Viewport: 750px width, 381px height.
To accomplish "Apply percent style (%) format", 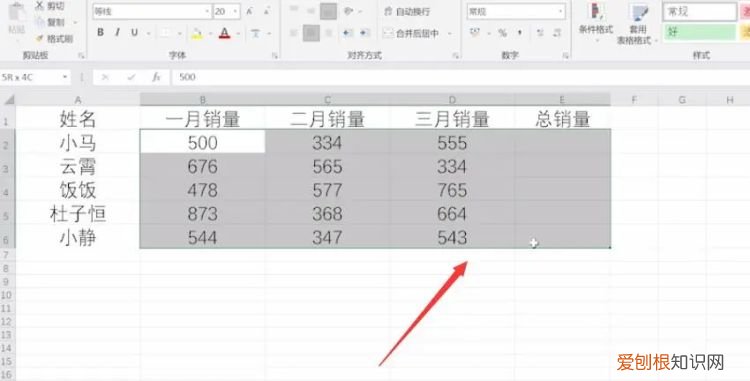I will point(502,33).
